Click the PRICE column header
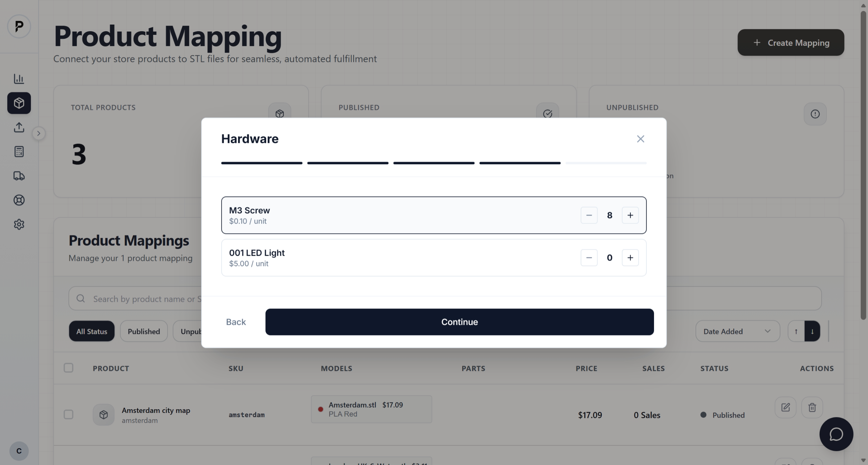The image size is (868, 465). pos(586,368)
